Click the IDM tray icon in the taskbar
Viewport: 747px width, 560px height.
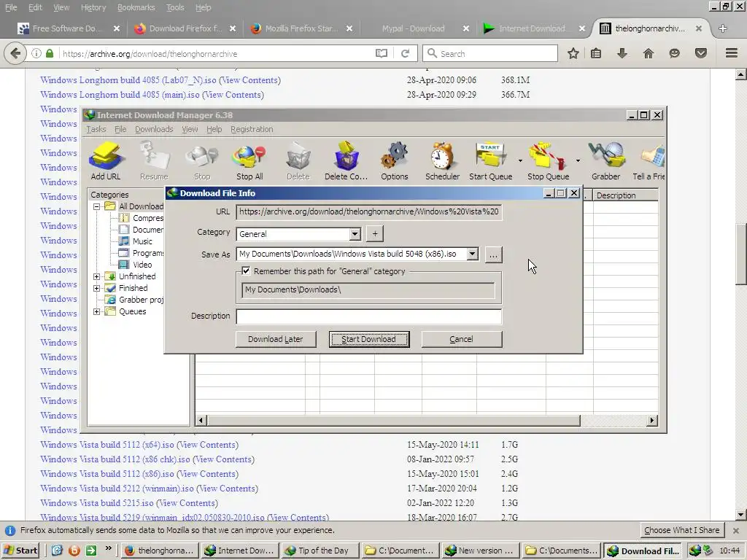click(695, 550)
